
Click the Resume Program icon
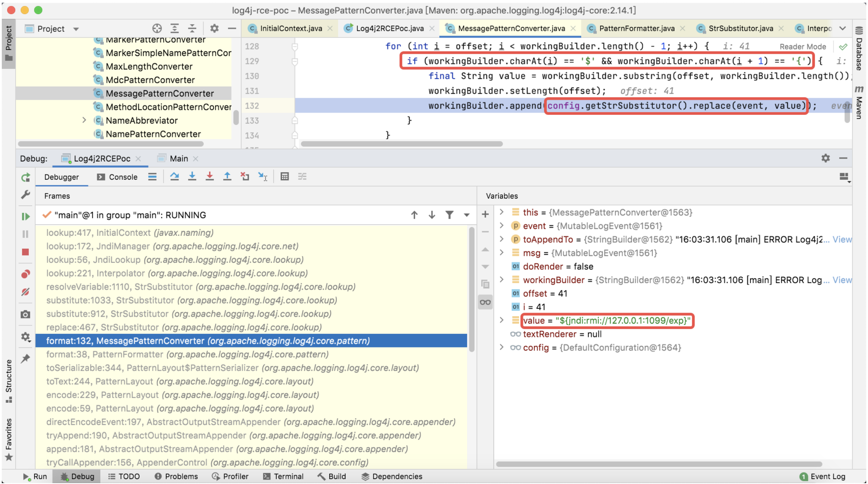click(26, 216)
